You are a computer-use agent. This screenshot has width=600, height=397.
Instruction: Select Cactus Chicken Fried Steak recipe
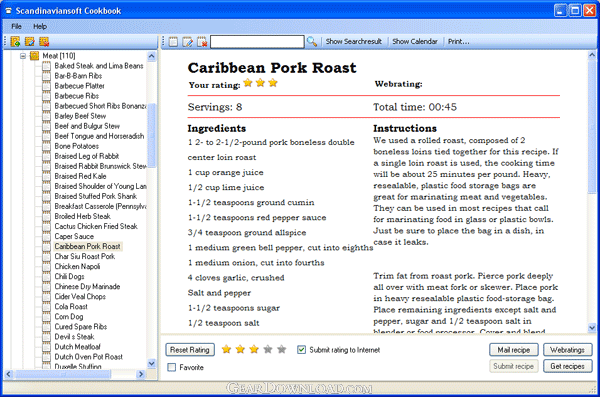tap(96, 226)
